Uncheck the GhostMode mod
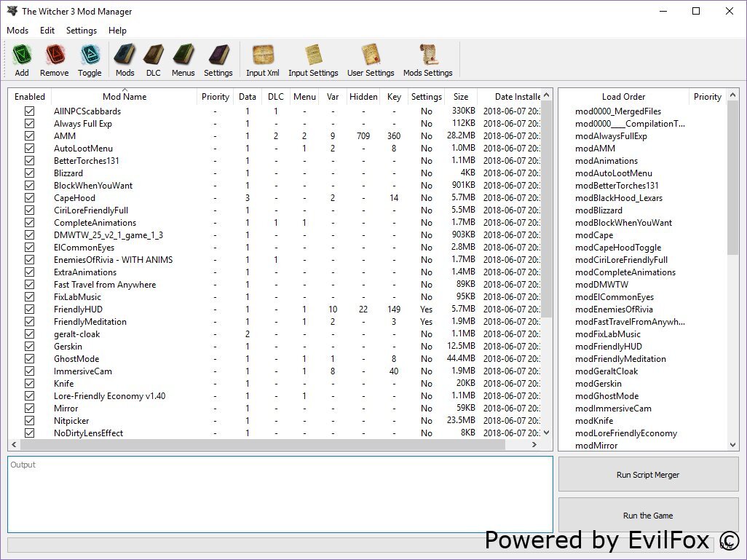 [x=30, y=359]
